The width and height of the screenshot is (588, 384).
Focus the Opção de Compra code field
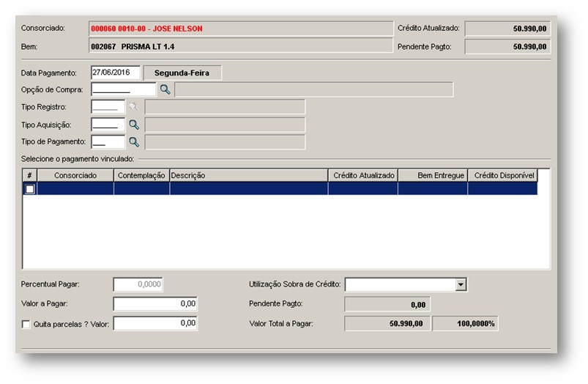pyautogui.click(x=123, y=89)
